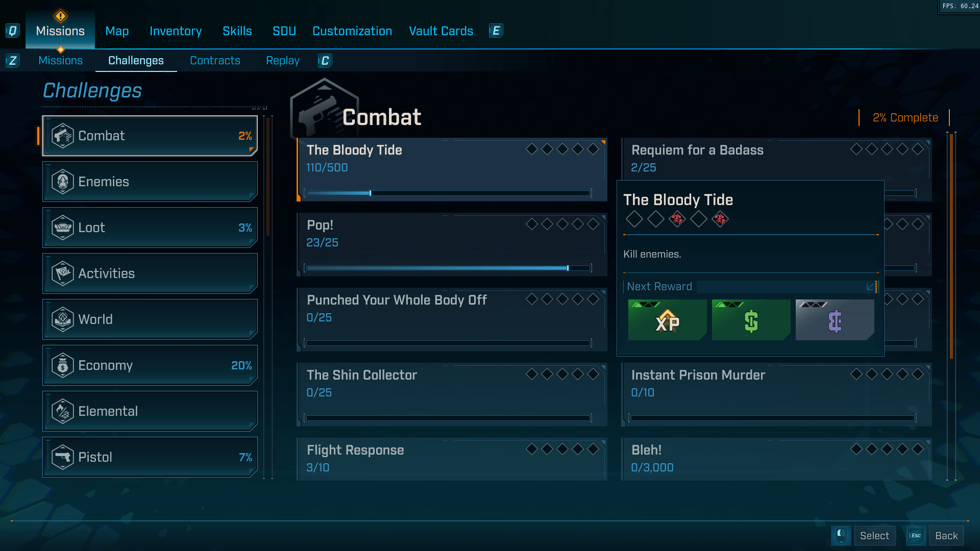This screenshot has width=980, height=551.
Task: Open the Customization tab
Action: click(352, 31)
